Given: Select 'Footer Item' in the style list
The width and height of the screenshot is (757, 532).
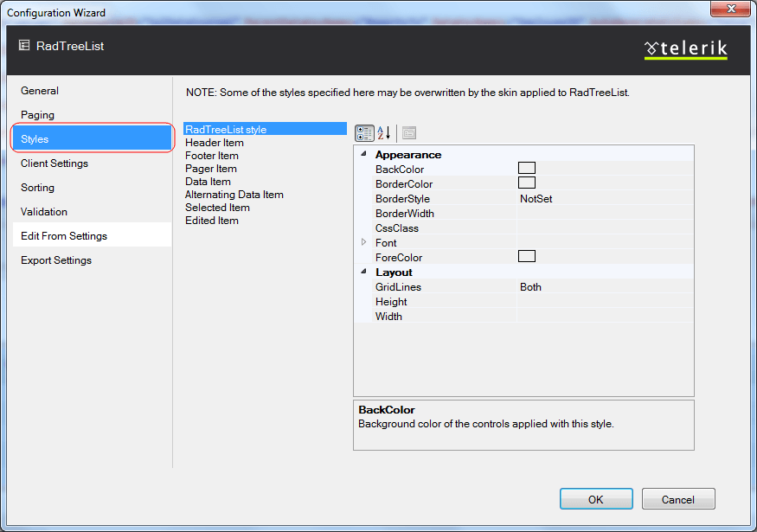Looking at the screenshot, I should pos(265,156).
